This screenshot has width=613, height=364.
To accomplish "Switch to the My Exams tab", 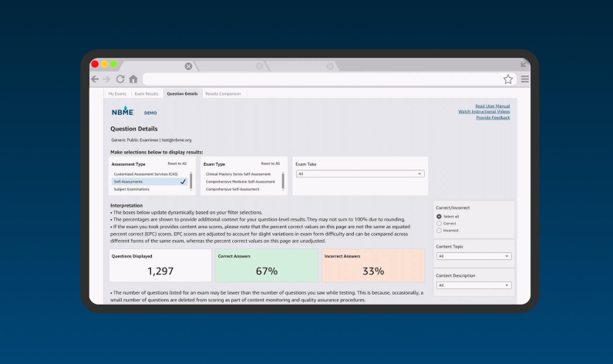I will click(x=117, y=94).
